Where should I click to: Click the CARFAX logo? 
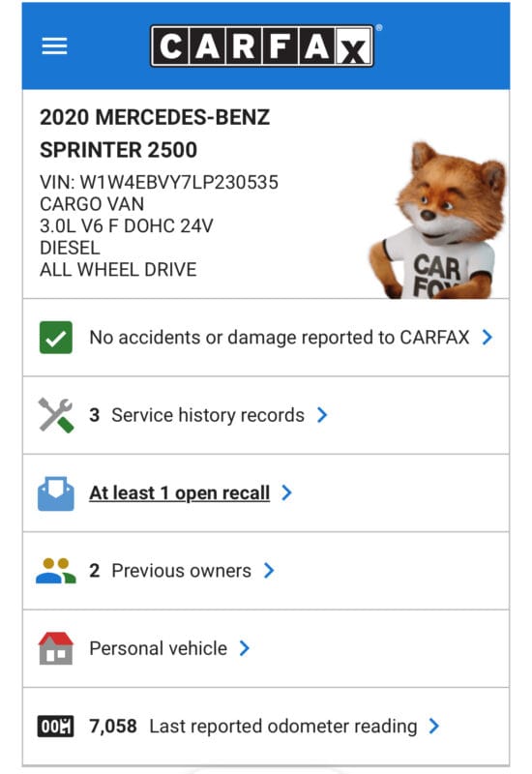click(262, 45)
